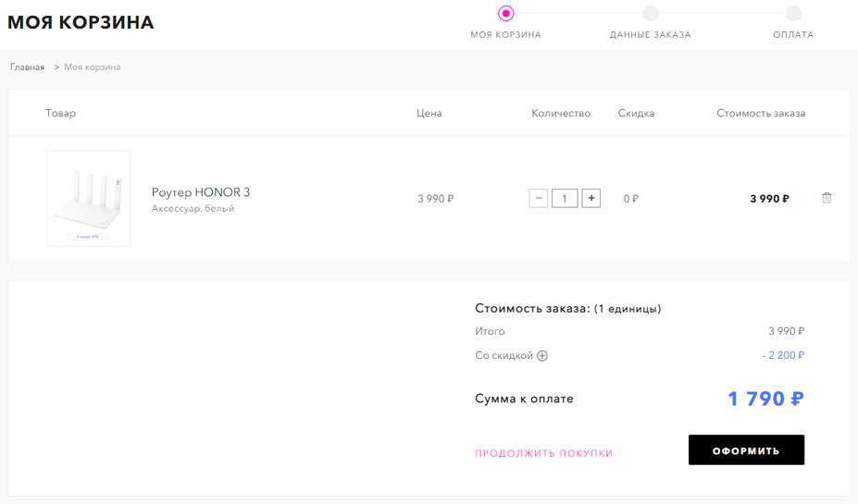Open the router product thumbnail image
Screen dimensions: 858x504
(88, 198)
